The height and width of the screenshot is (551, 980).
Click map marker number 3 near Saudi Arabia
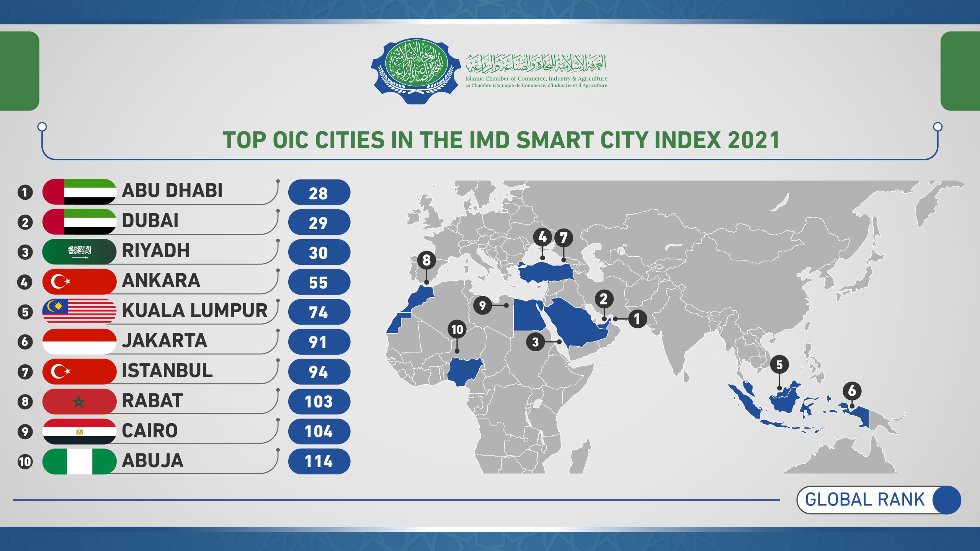[x=536, y=342]
